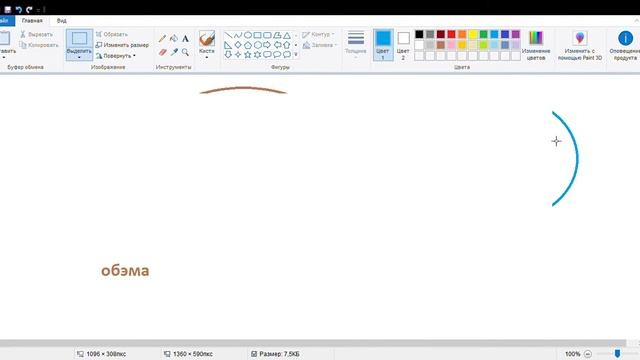This screenshot has height=360, width=640.
Task: Pick the rectangle shape
Action: (258, 35)
